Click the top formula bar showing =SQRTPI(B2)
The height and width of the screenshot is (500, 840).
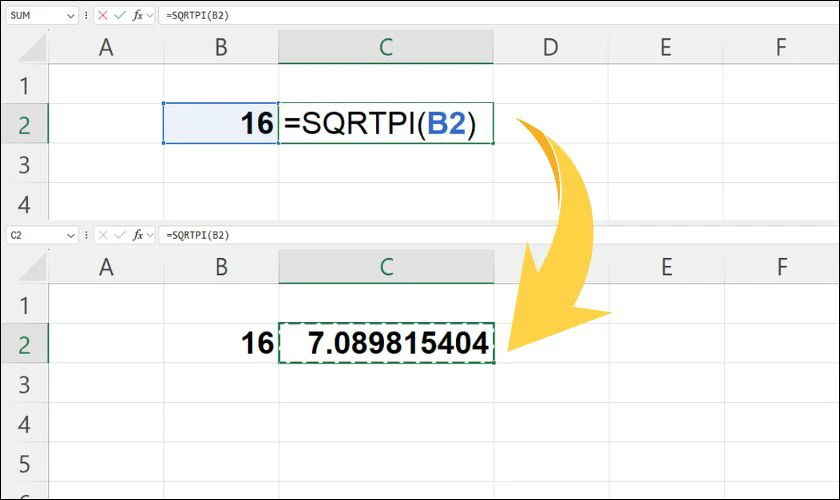[x=498, y=16]
